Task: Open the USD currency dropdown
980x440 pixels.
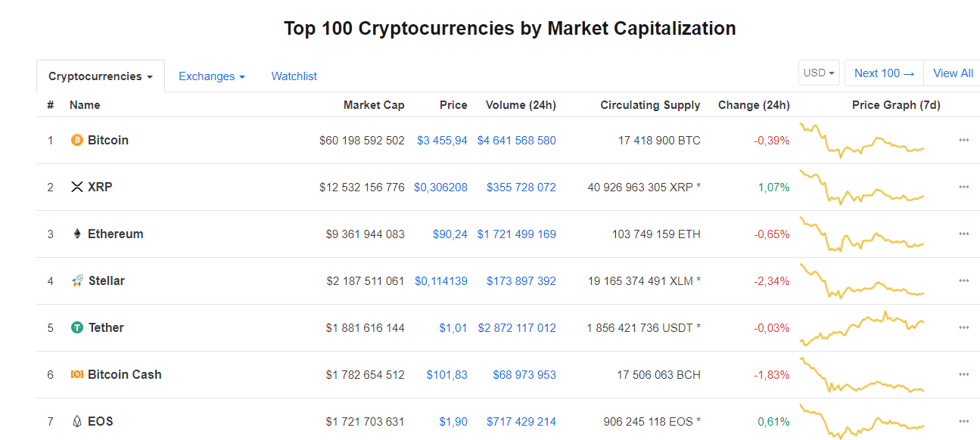Action: click(819, 73)
